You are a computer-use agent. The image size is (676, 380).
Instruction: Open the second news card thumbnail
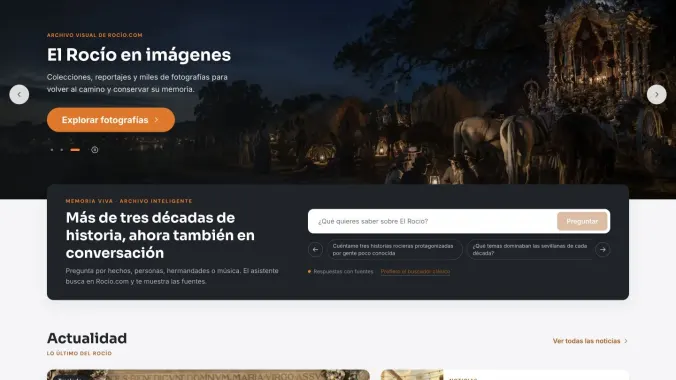[x=412, y=374]
